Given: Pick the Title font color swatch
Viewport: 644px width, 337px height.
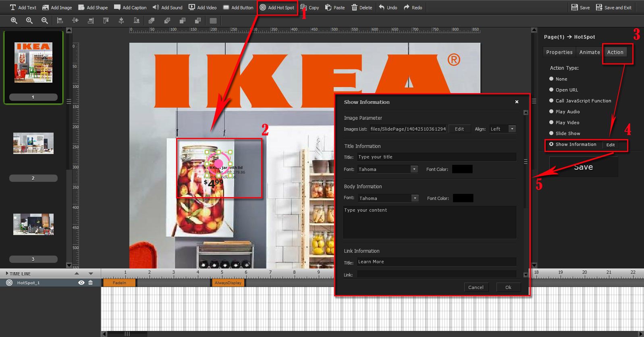Looking at the screenshot, I should (462, 169).
